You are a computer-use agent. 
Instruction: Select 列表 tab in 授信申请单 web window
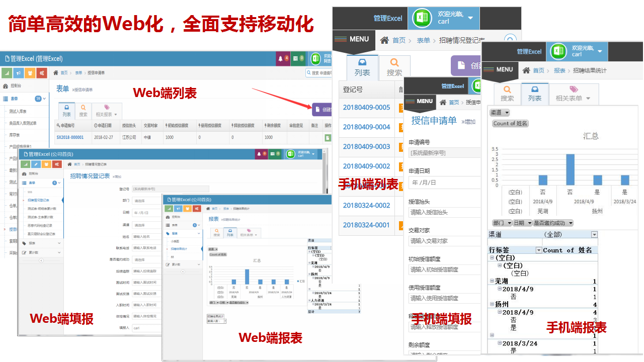coord(67,111)
